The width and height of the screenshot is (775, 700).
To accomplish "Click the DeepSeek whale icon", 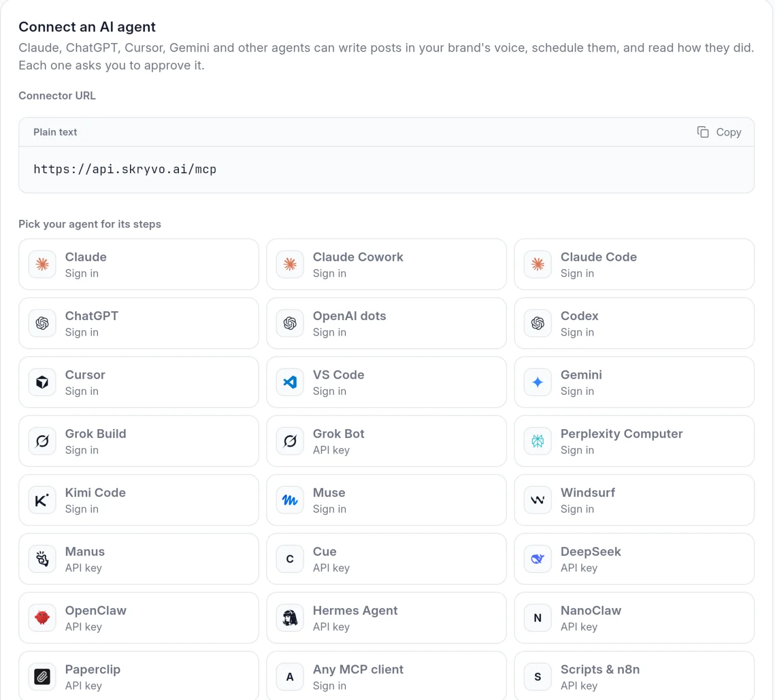I will coord(538,559).
